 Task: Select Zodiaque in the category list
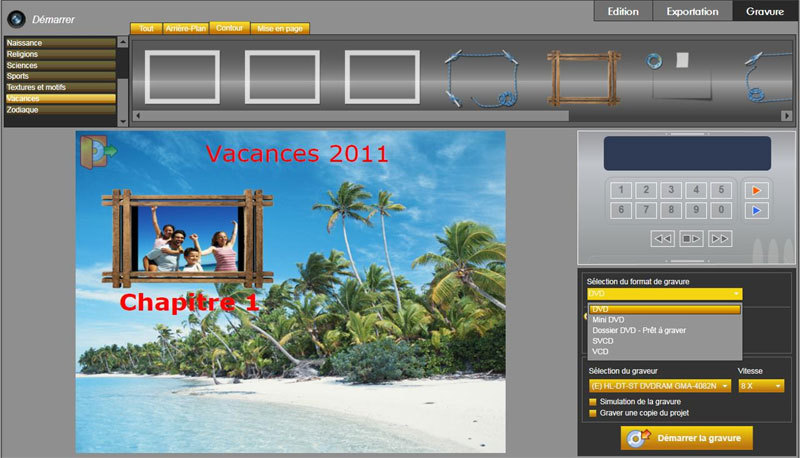point(23,110)
